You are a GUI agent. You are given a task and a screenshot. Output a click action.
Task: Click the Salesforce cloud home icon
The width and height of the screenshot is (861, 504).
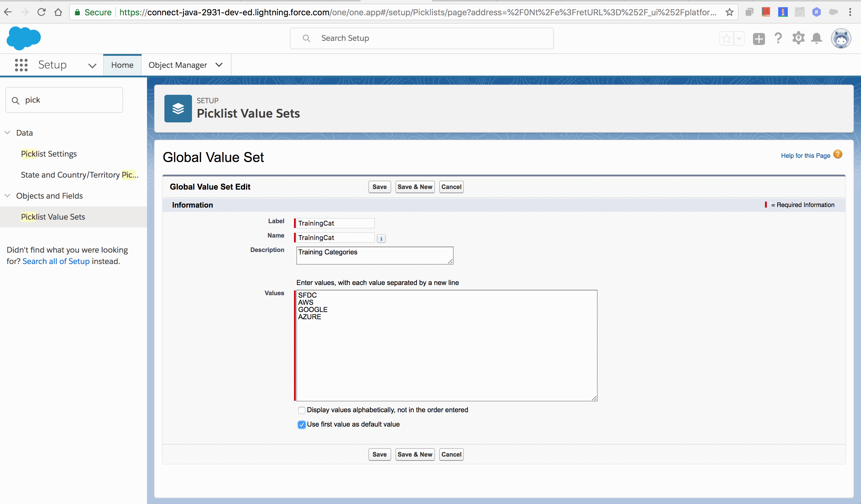coord(24,37)
